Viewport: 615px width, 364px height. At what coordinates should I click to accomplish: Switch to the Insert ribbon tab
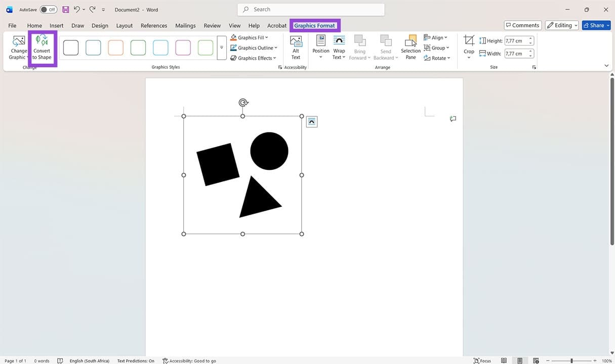click(x=56, y=25)
